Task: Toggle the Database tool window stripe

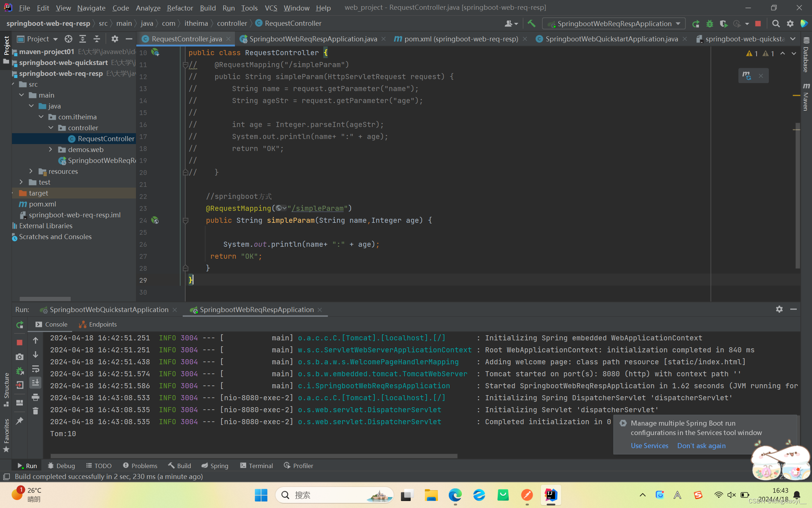Action: pos(806,55)
